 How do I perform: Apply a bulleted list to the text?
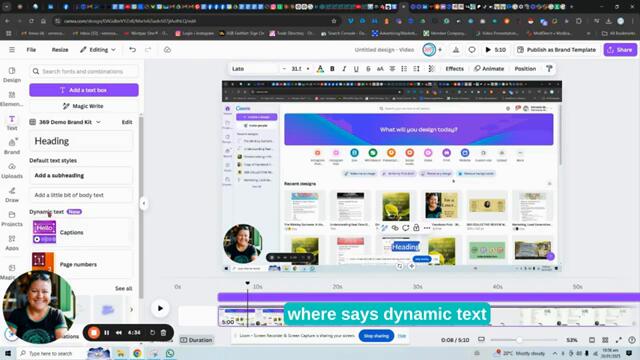coord(404,69)
